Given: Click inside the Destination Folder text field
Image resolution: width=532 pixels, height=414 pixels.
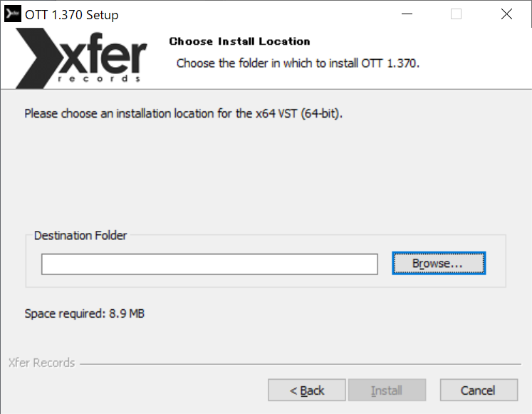Looking at the screenshot, I should click(209, 264).
